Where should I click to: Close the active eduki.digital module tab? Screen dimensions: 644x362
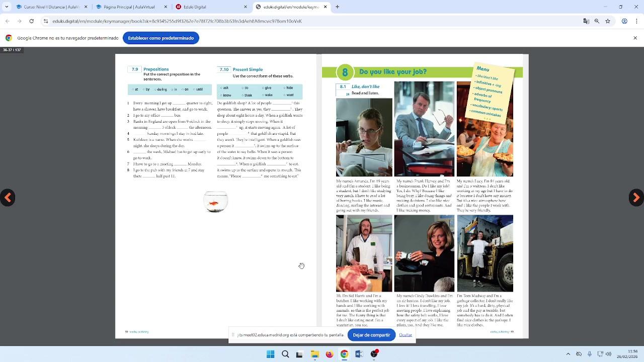(x=325, y=7)
